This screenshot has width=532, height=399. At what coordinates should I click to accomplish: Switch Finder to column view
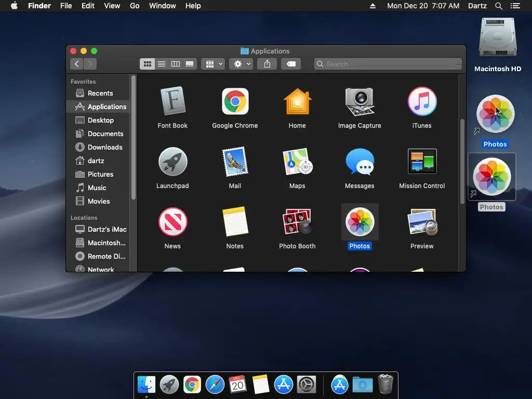point(176,64)
